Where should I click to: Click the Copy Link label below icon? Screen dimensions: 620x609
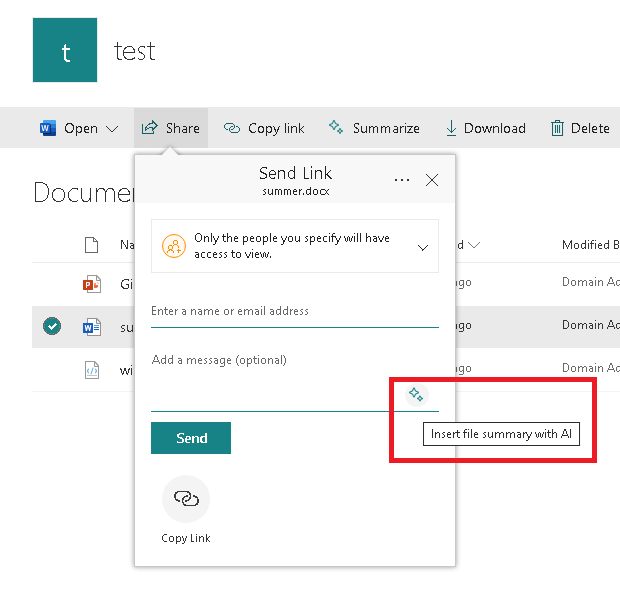point(186,538)
